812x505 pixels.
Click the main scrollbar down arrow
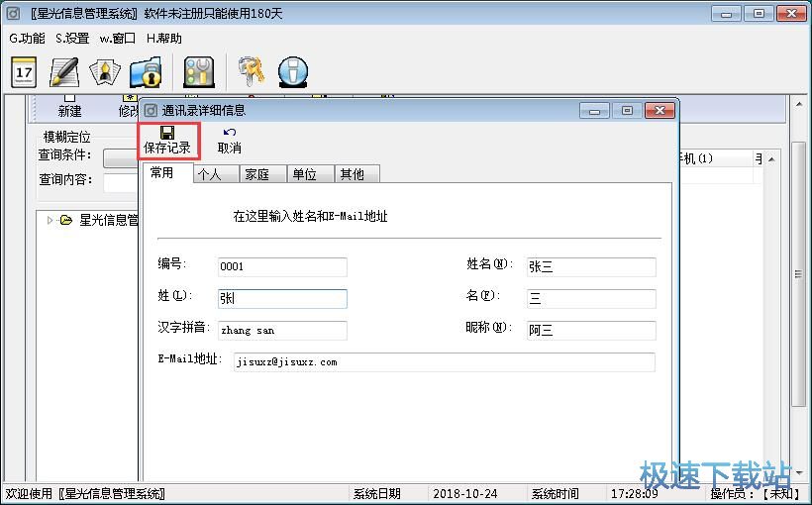click(799, 473)
